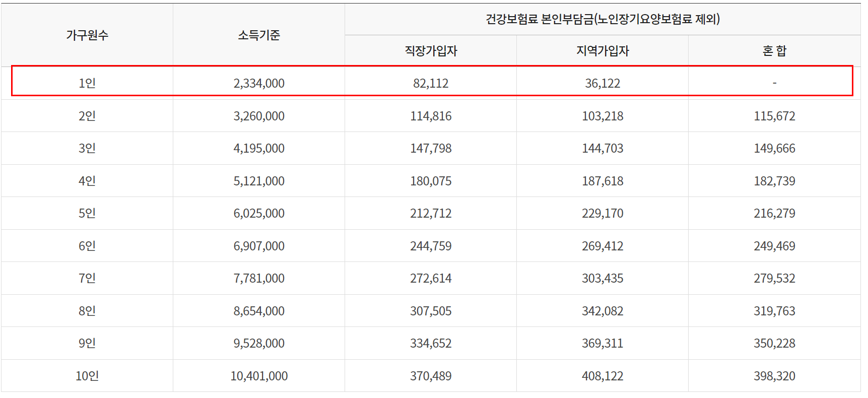Select the 408,122 cell
The width and height of the screenshot is (868, 398).
tap(603, 376)
